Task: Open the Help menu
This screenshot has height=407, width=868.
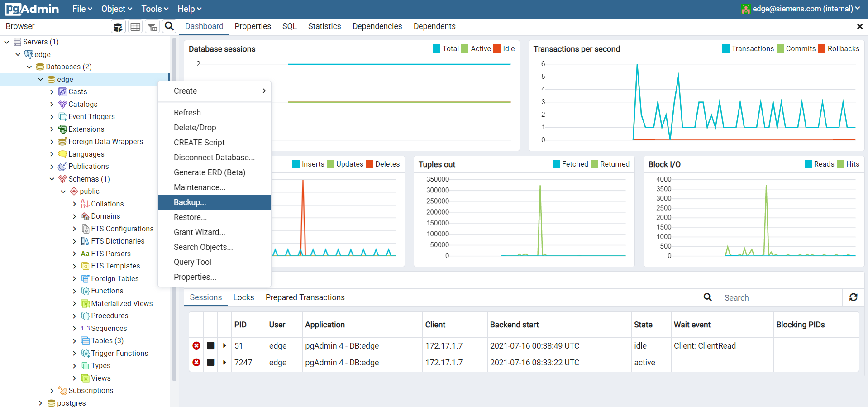Action: click(189, 9)
